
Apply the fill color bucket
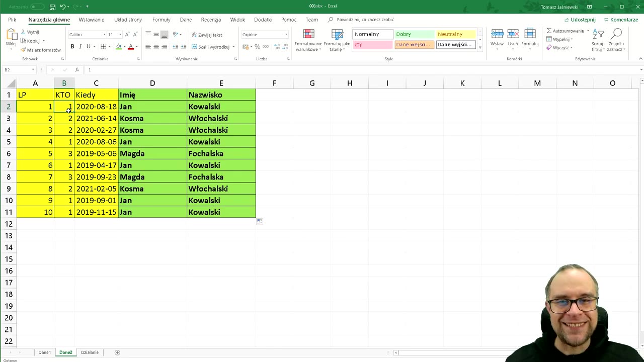pyautogui.click(x=119, y=46)
